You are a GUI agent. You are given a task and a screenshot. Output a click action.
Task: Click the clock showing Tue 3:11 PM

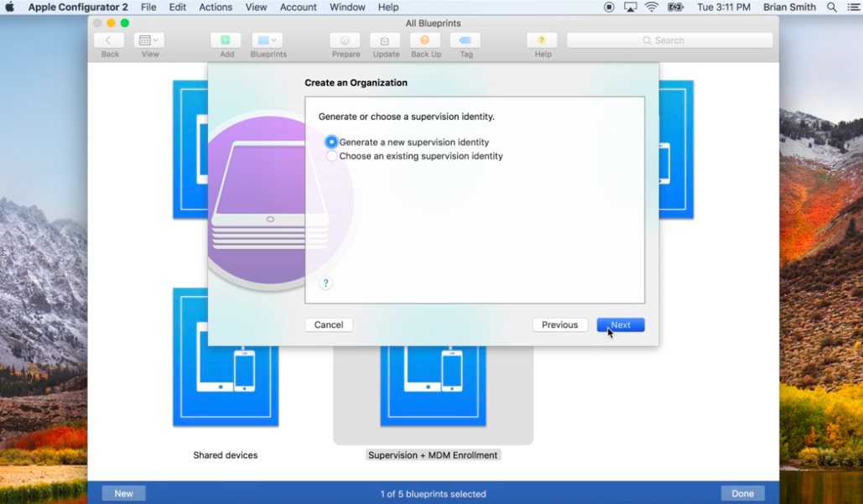pos(724,8)
